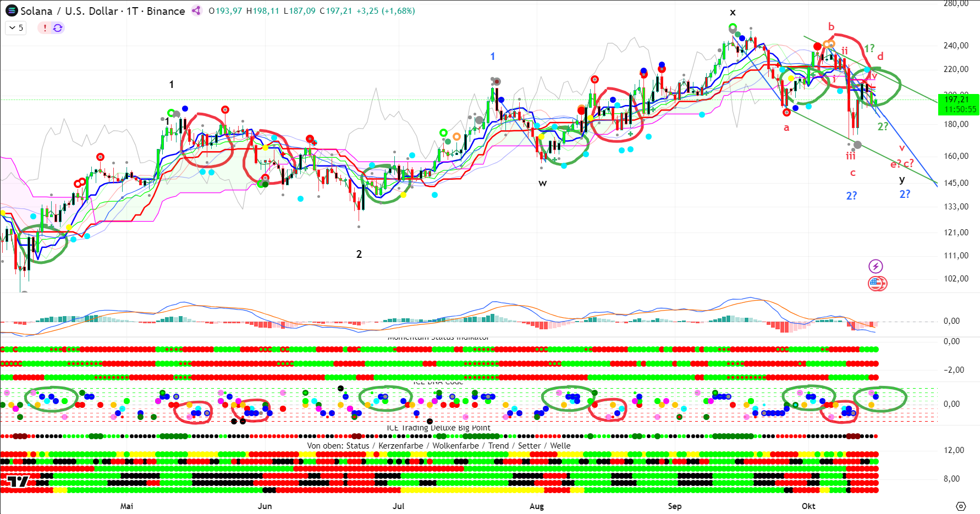Open the US flag economic event marker
Image resolution: width=980 pixels, height=514 pixels.
(877, 284)
